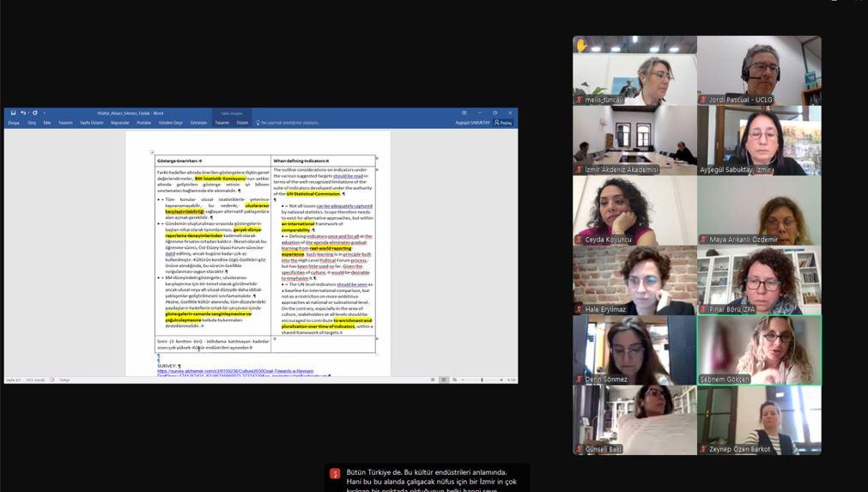Switch to the Sayfa Düzeni ribbon tab
868x492 pixels.
click(91, 123)
